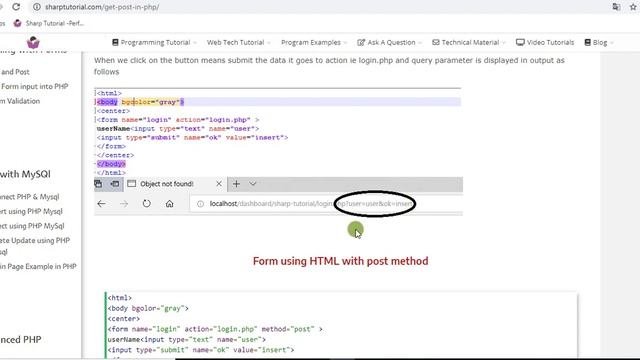The width and height of the screenshot is (640, 360).
Task: Click the 'with MySQl' sidebar heading
Action: point(25,174)
